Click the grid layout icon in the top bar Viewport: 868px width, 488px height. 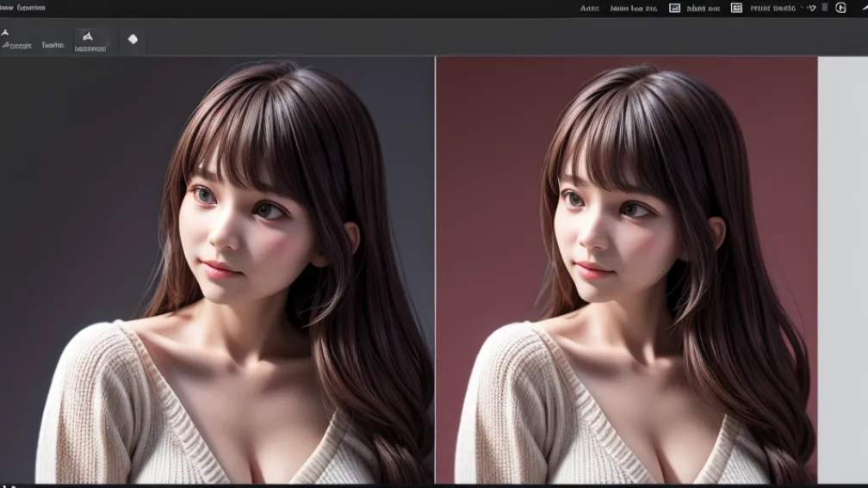(736, 8)
